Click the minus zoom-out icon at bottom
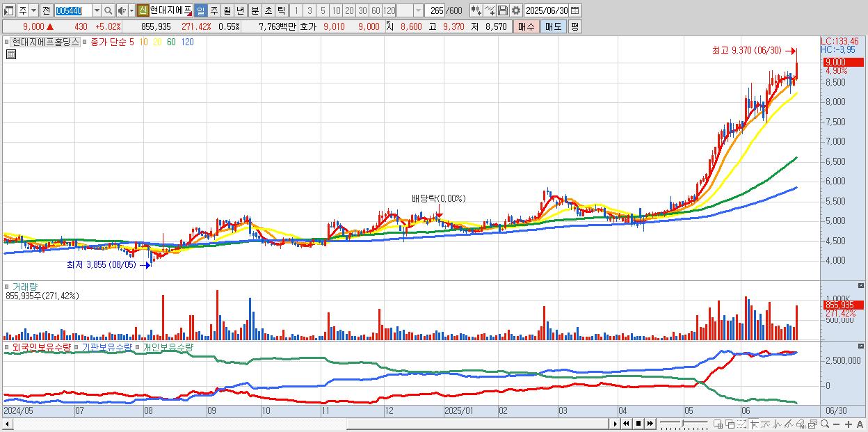 tap(837, 424)
